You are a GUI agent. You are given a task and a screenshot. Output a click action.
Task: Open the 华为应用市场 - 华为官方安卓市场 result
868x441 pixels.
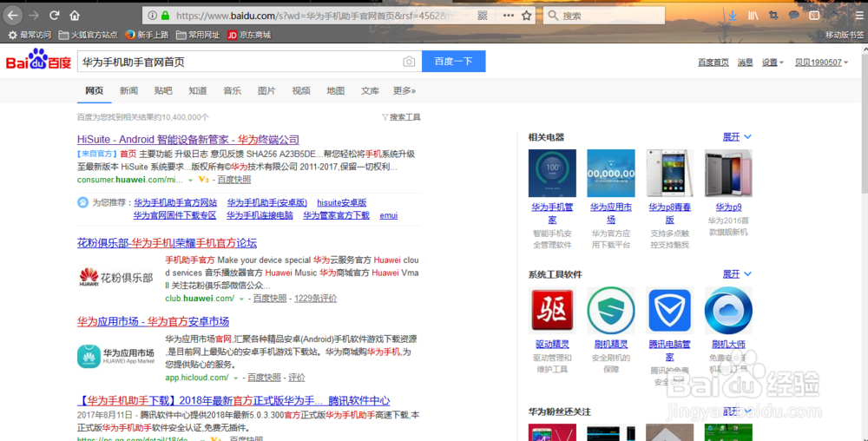pyautogui.click(x=153, y=321)
